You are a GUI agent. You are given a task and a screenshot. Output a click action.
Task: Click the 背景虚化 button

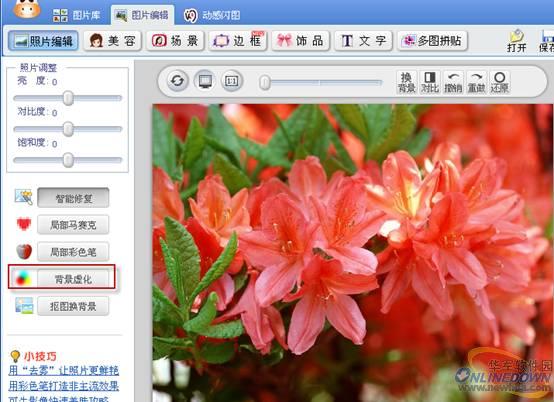coord(73,279)
